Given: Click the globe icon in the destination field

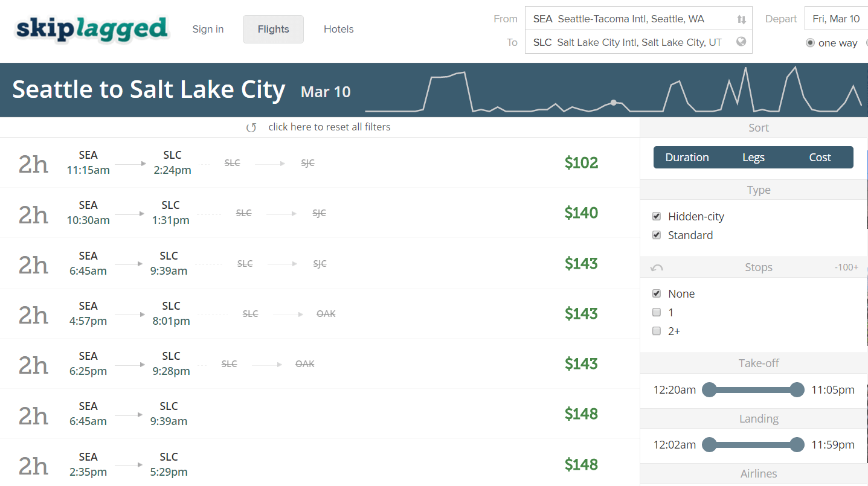Looking at the screenshot, I should tap(741, 42).
